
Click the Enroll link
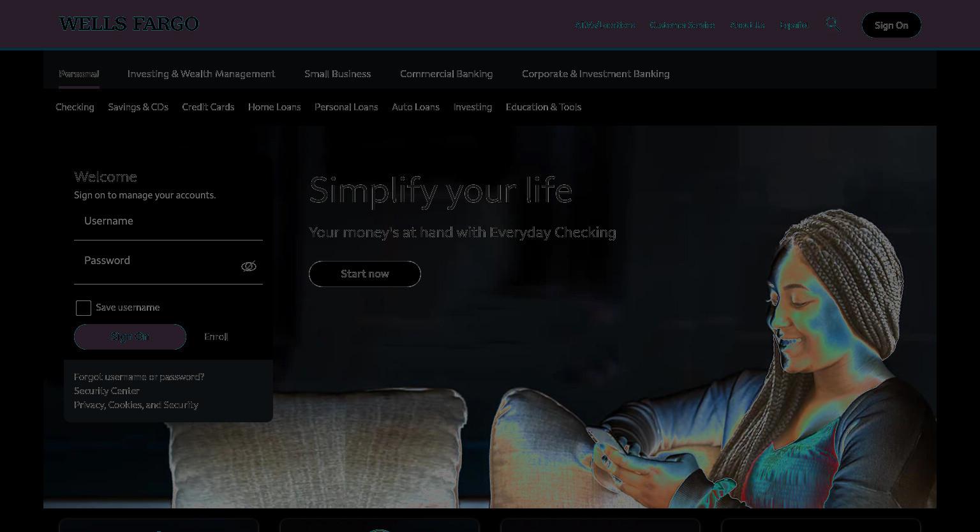[x=216, y=337]
